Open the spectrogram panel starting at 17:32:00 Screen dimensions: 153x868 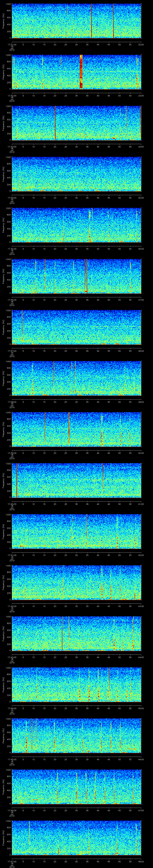coord(76,72)
